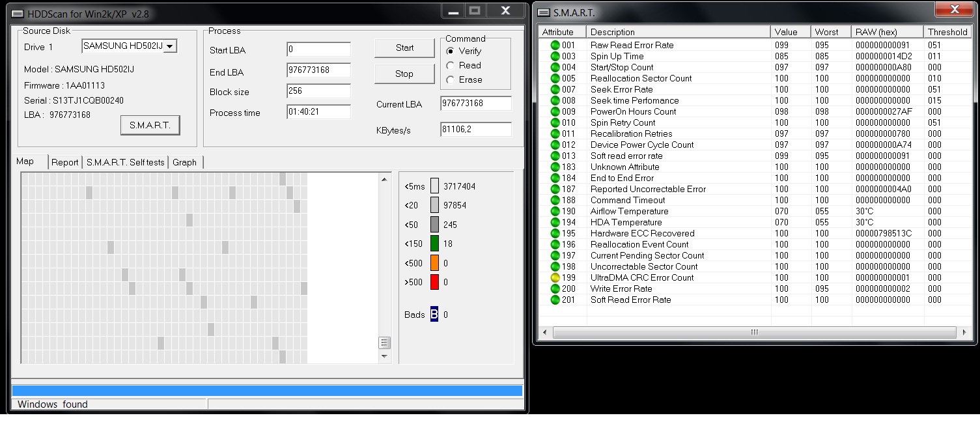Open the Drive selection dropdown
This screenshot has width=980, height=422.
(x=170, y=46)
